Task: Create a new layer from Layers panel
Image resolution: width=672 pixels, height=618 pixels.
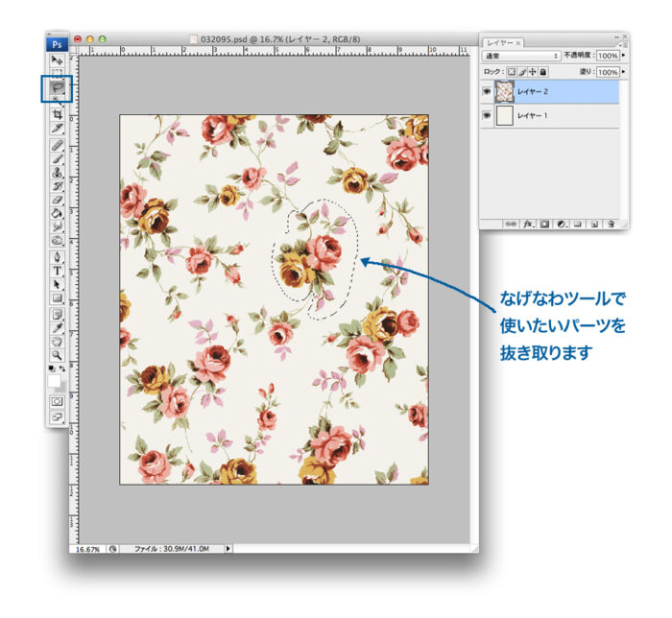Action: 594,223
